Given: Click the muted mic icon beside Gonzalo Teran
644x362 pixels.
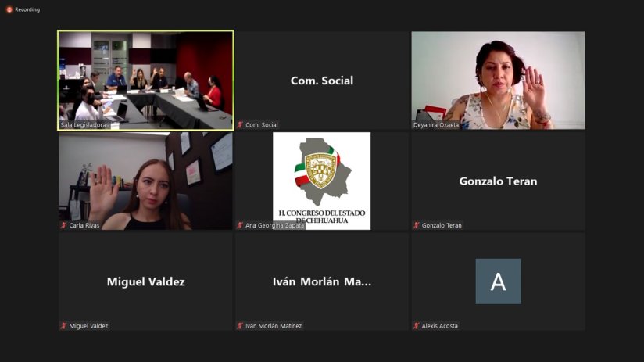Looking at the screenshot, I should (x=416, y=225).
